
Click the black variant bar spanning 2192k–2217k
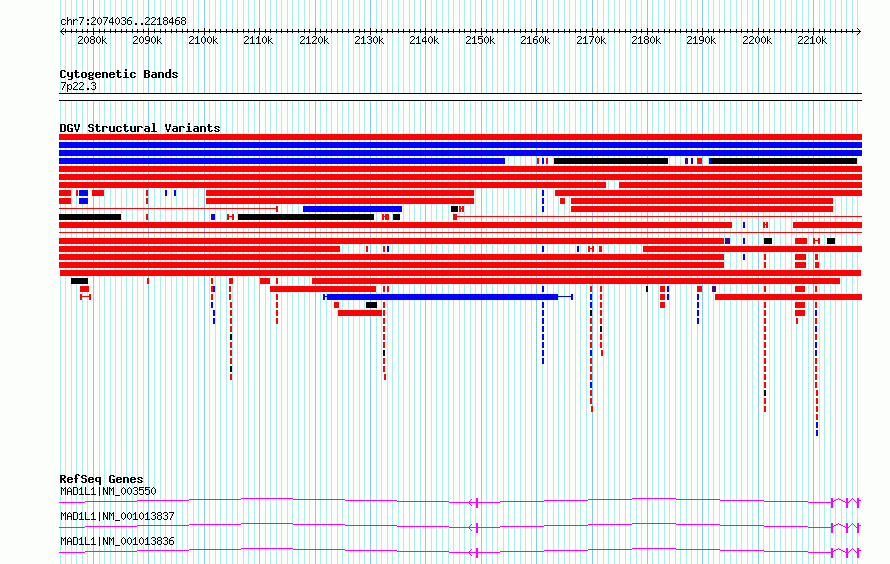point(783,161)
